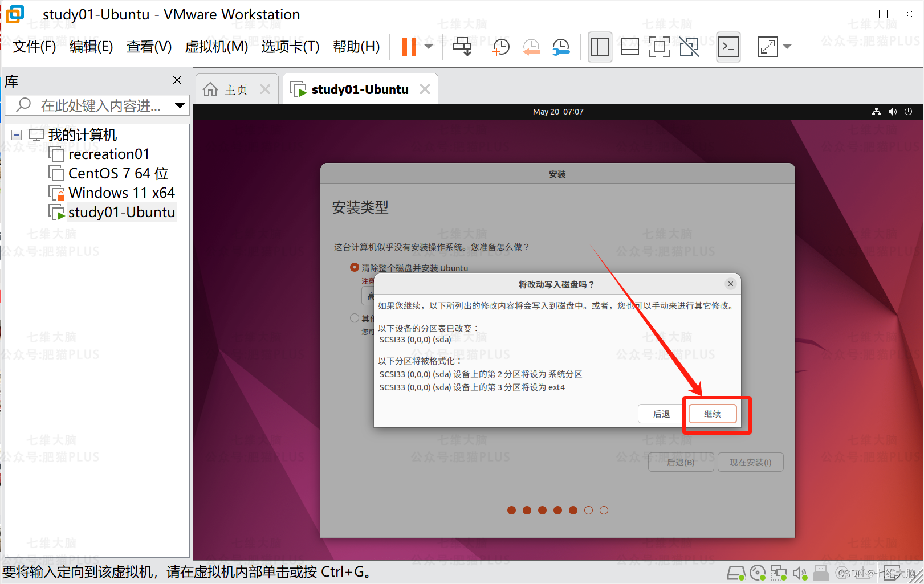Click the stretch guest display icon

pyautogui.click(x=767, y=47)
